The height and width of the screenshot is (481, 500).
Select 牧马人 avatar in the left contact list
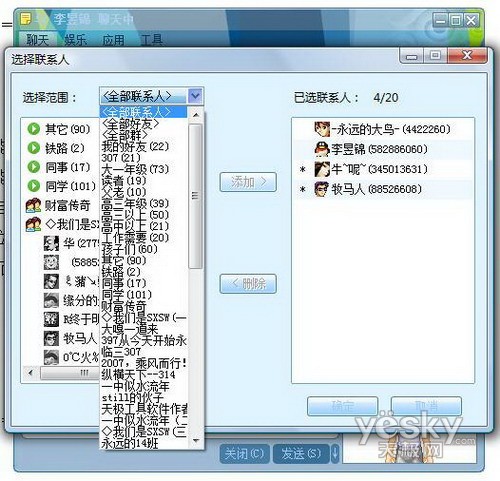pos(51,338)
